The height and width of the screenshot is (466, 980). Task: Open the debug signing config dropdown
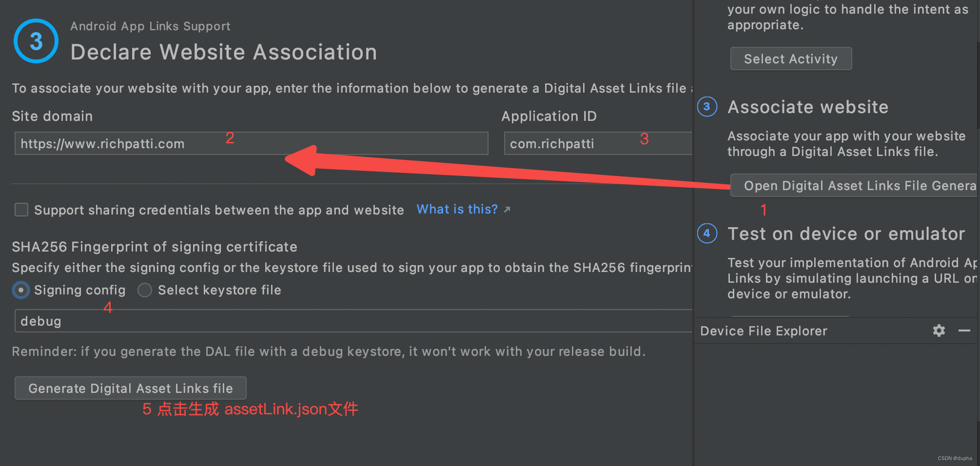click(x=353, y=321)
